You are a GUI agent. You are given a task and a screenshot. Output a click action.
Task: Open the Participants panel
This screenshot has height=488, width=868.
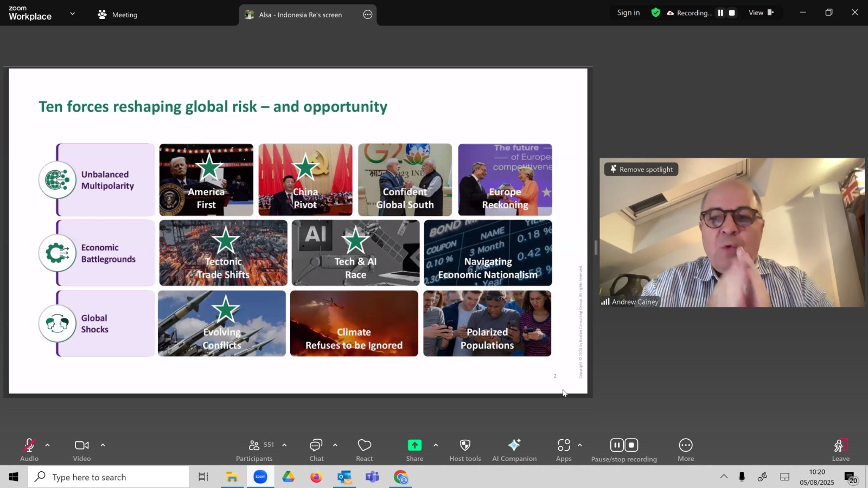[254, 450]
